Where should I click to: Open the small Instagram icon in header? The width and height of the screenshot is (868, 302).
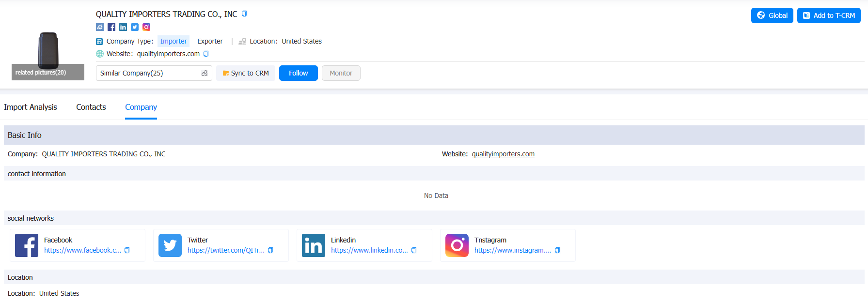tap(146, 27)
